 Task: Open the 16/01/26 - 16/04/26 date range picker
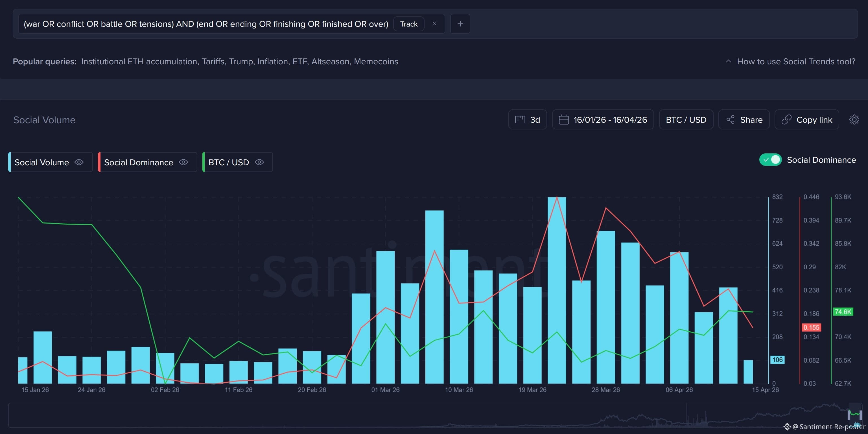pos(603,120)
